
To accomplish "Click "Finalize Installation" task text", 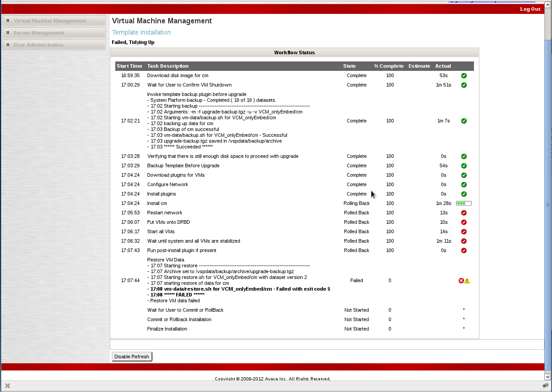I will [167, 329].
